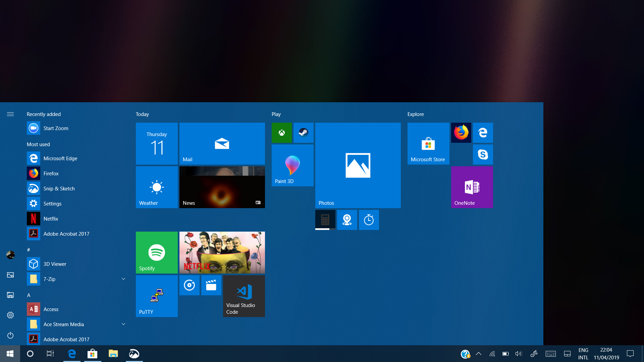Open the touch keyboard from the tray

(x=551, y=354)
